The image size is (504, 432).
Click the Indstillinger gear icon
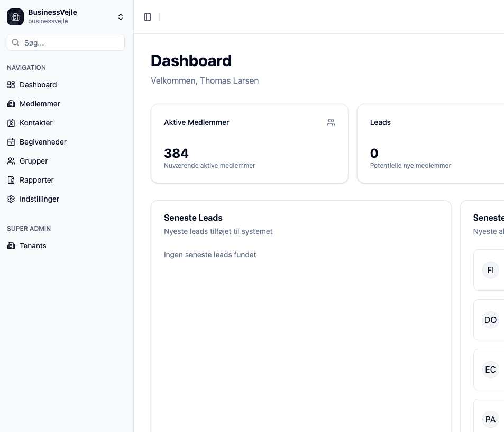point(11,199)
